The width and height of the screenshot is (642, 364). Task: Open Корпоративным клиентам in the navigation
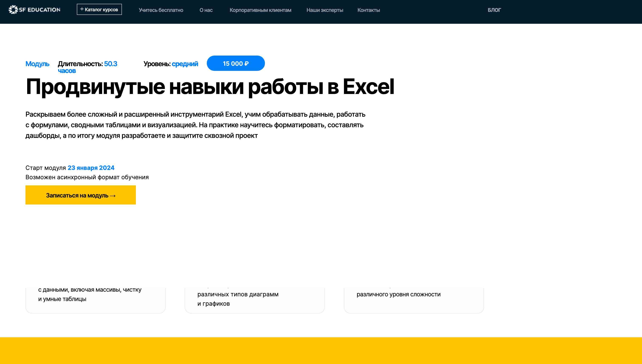260,10
